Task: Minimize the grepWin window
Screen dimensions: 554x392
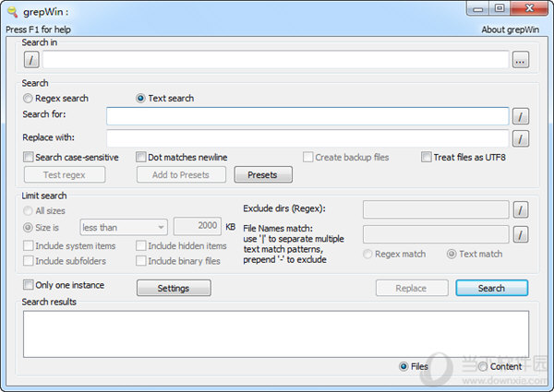Action: pos(477,8)
